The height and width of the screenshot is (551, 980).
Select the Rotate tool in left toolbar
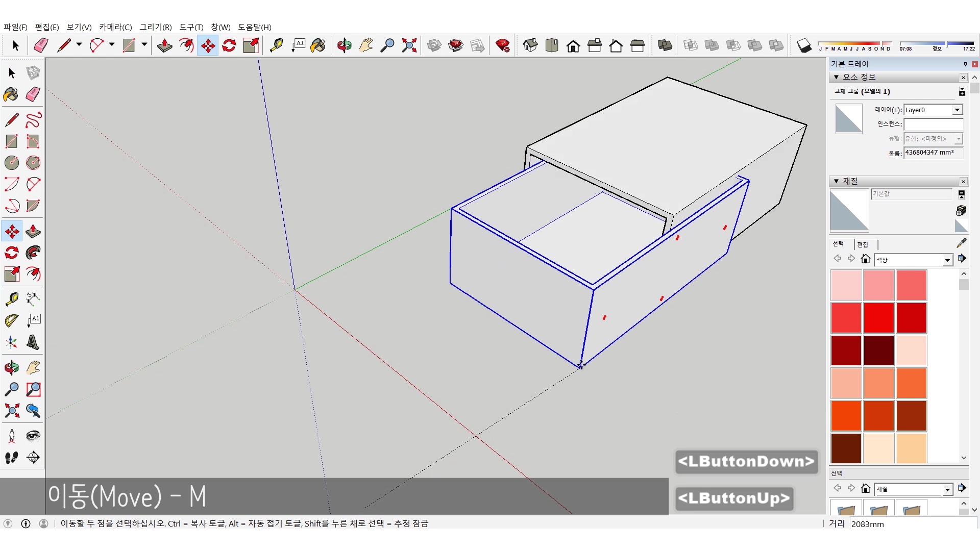coord(12,253)
